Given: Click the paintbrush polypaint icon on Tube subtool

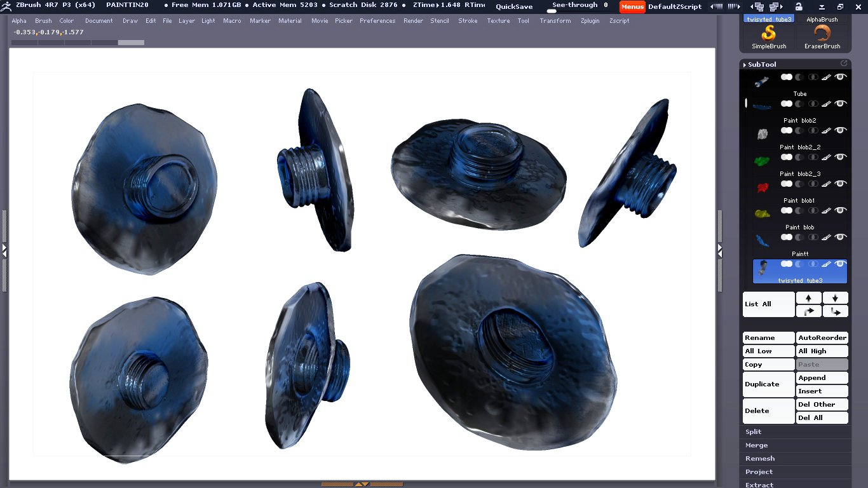Looking at the screenshot, I should pyautogui.click(x=826, y=77).
